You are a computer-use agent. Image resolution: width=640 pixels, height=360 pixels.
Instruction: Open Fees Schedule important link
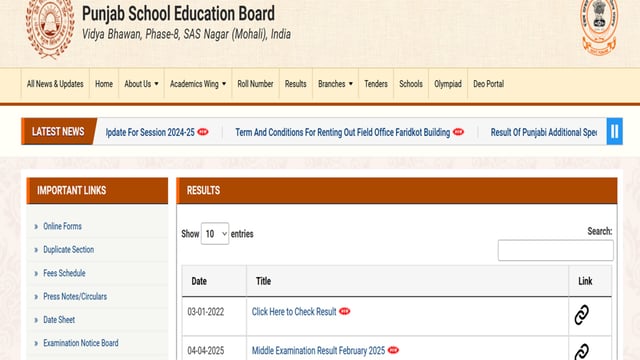(x=64, y=273)
